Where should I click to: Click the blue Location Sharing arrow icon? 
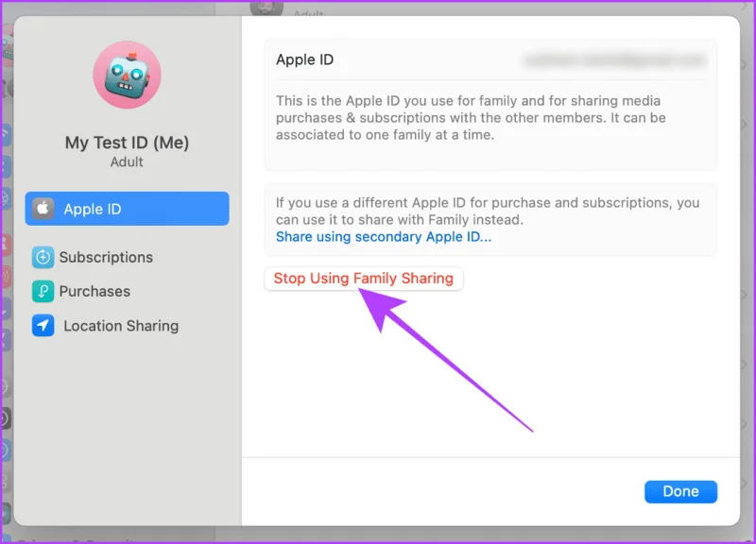pos(43,326)
